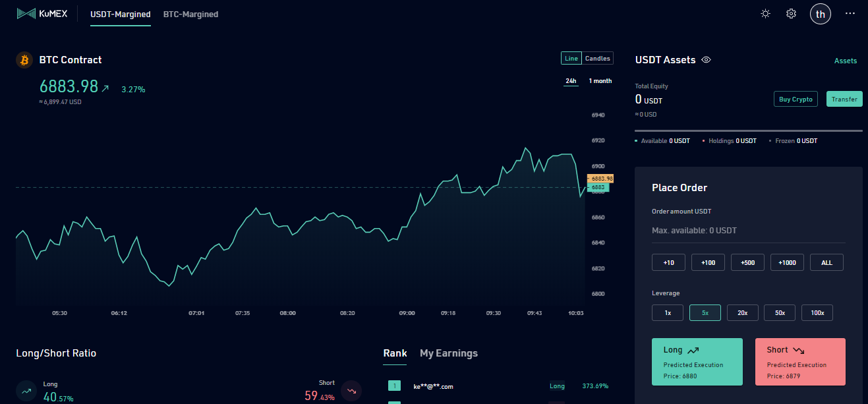Open the 'th' user avatar menu
Viewport: 868px width, 404px height.
(821, 14)
